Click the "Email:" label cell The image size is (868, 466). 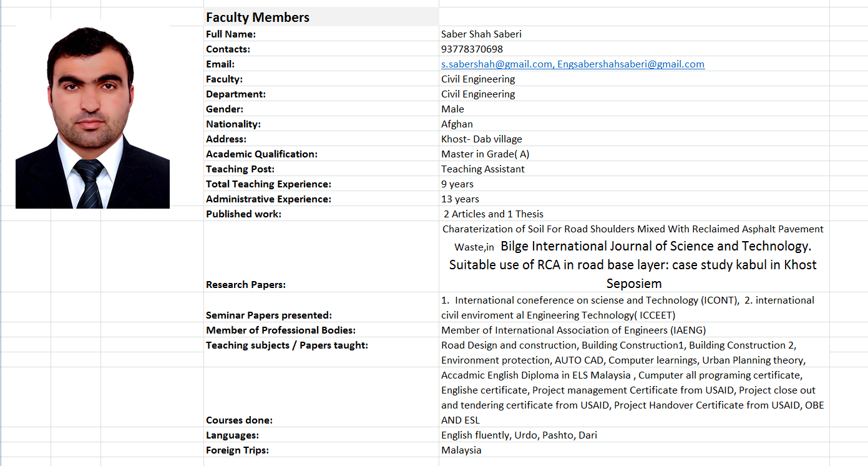click(321, 64)
